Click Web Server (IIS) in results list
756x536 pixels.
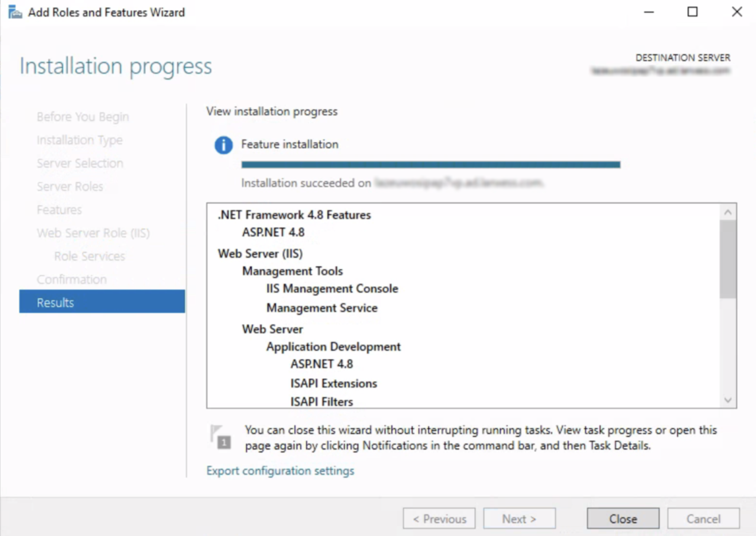coord(260,254)
